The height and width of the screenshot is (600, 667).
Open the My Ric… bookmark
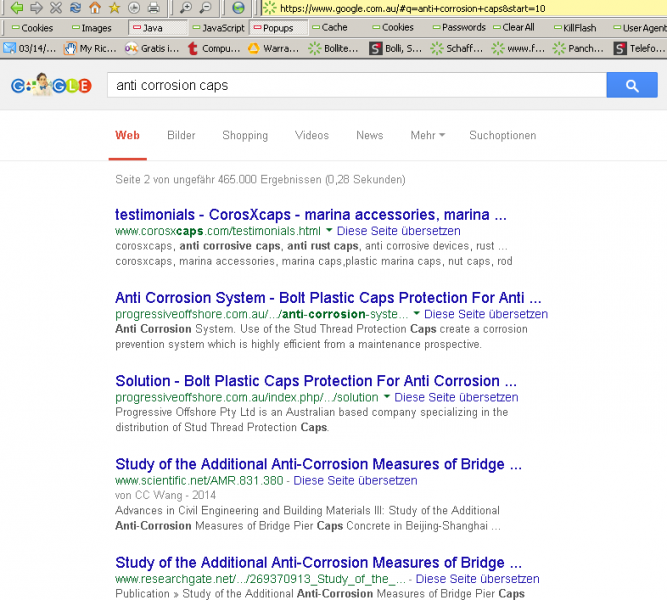pos(90,49)
